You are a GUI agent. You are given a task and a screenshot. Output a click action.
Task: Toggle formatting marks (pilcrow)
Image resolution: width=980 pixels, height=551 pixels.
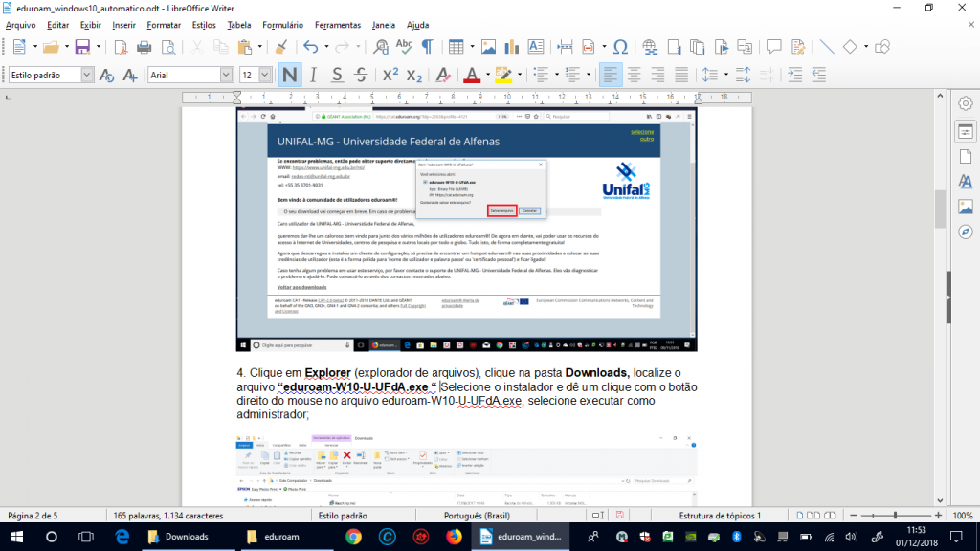(x=428, y=47)
